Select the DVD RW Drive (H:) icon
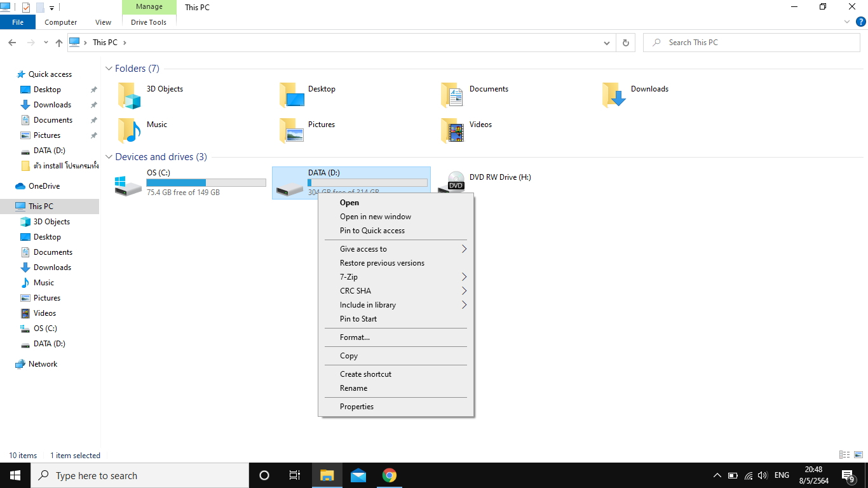 pyautogui.click(x=452, y=182)
